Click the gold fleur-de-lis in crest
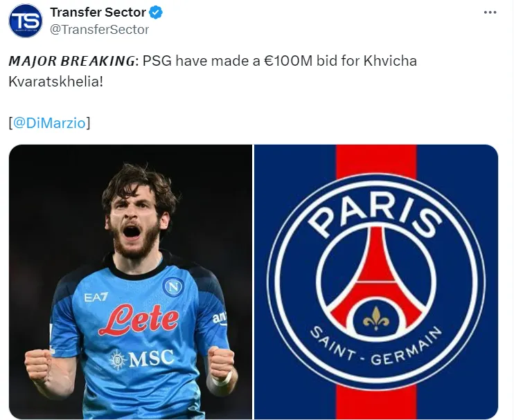 pos(376,318)
